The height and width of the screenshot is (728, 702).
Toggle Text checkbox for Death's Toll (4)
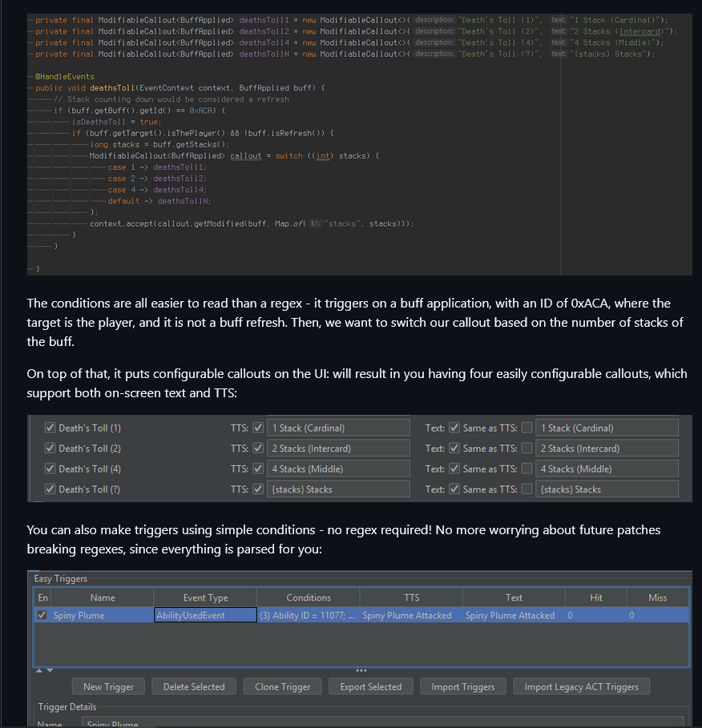pyautogui.click(x=454, y=469)
